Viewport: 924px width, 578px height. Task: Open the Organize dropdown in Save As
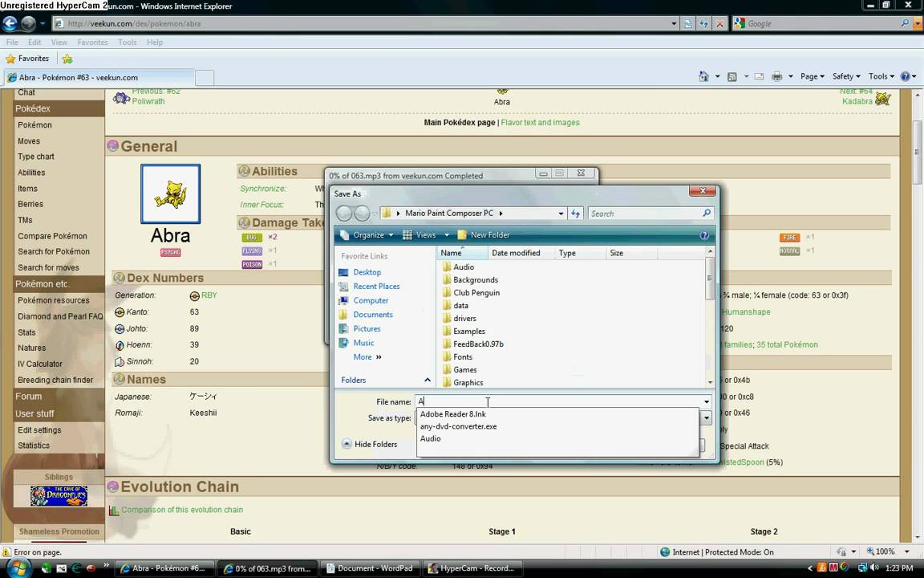(367, 234)
